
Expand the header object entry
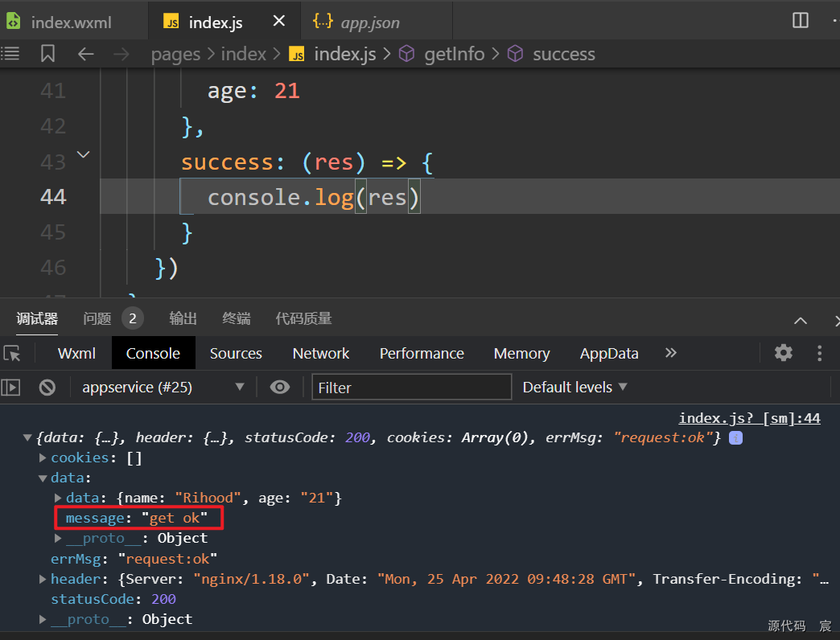tap(43, 579)
